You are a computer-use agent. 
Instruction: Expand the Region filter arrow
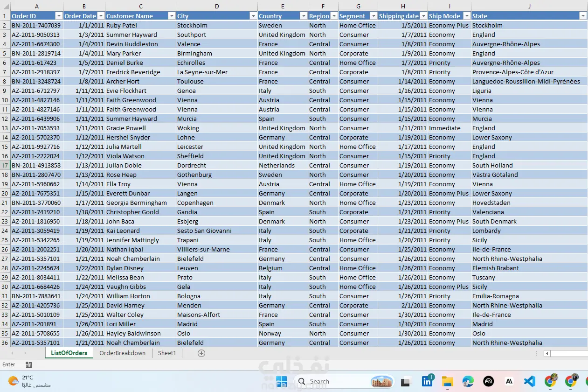[333, 16]
